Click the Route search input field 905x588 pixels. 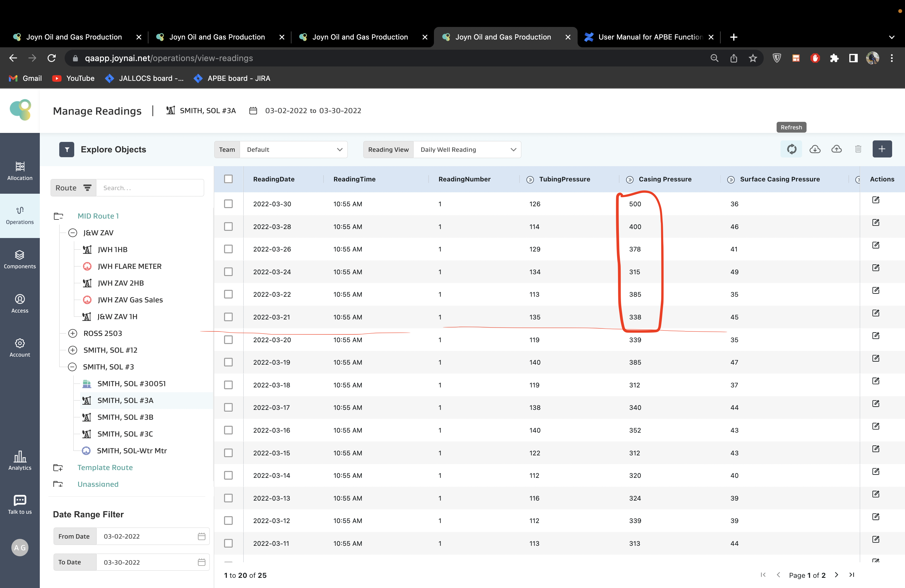150,188
